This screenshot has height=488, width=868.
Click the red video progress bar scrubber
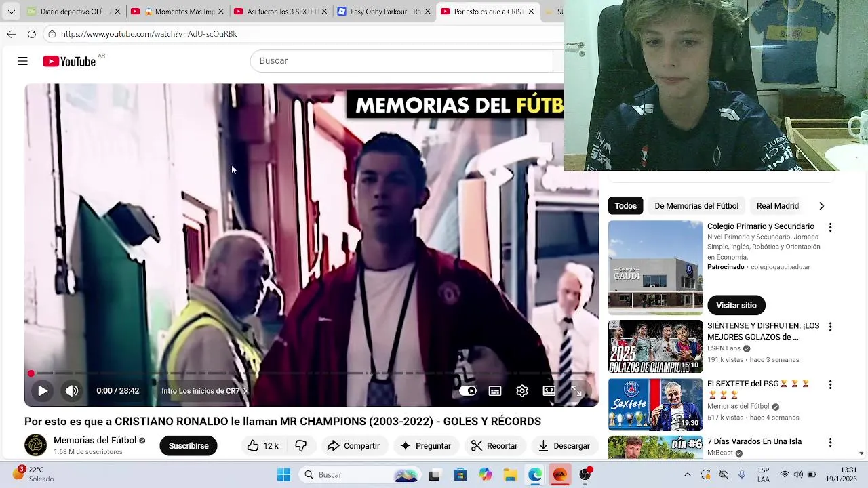coord(31,373)
